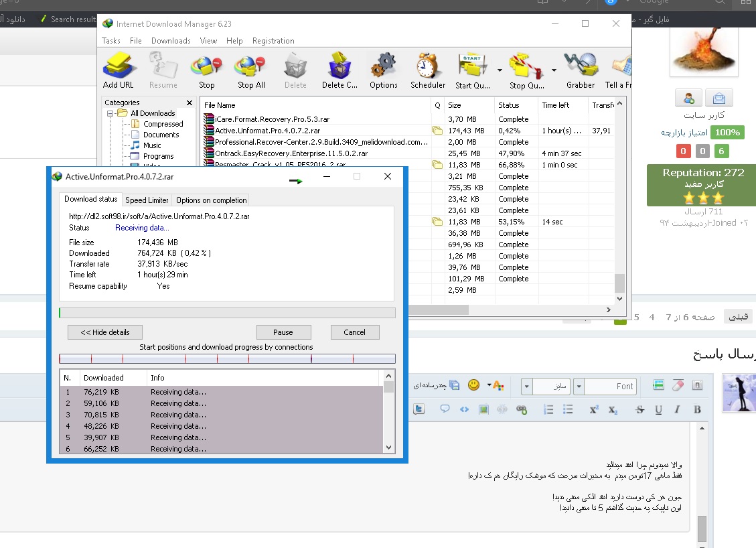Image resolution: width=756 pixels, height=548 pixels.
Task: Apply superscript in forum editor
Action: tap(593, 409)
